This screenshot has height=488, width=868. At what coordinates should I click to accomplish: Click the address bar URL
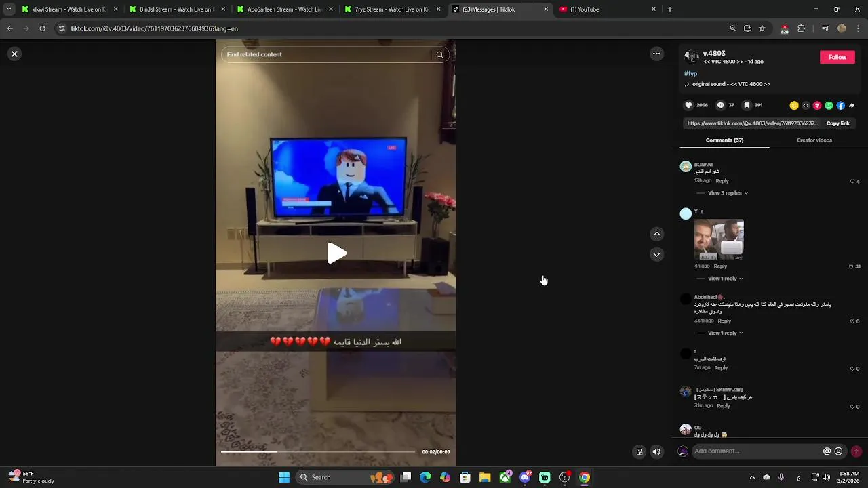point(155,28)
